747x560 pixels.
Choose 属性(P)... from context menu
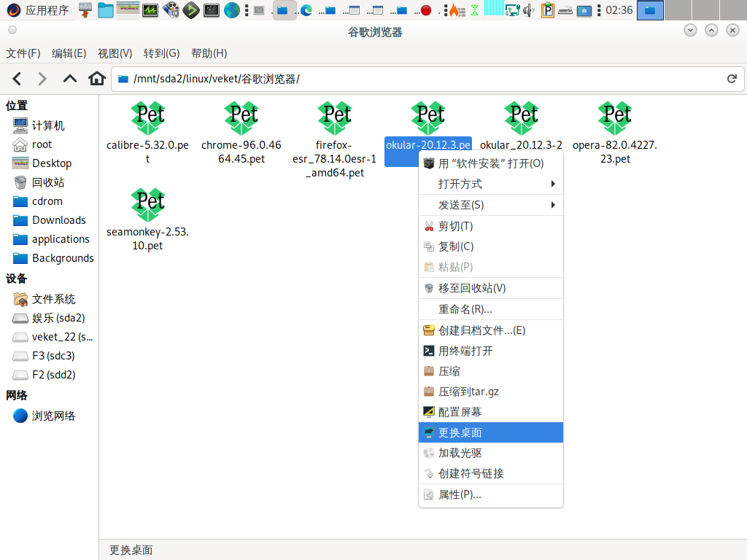(491, 495)
